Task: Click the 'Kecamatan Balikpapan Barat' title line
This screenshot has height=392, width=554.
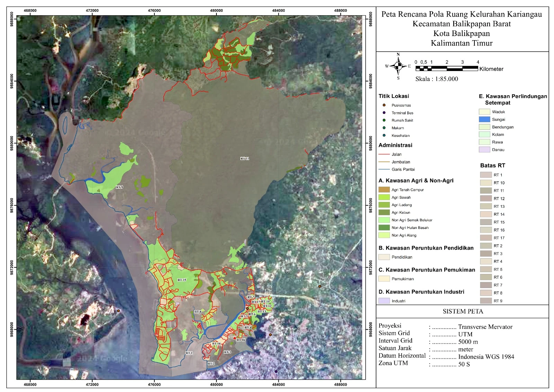Action: 462,24
